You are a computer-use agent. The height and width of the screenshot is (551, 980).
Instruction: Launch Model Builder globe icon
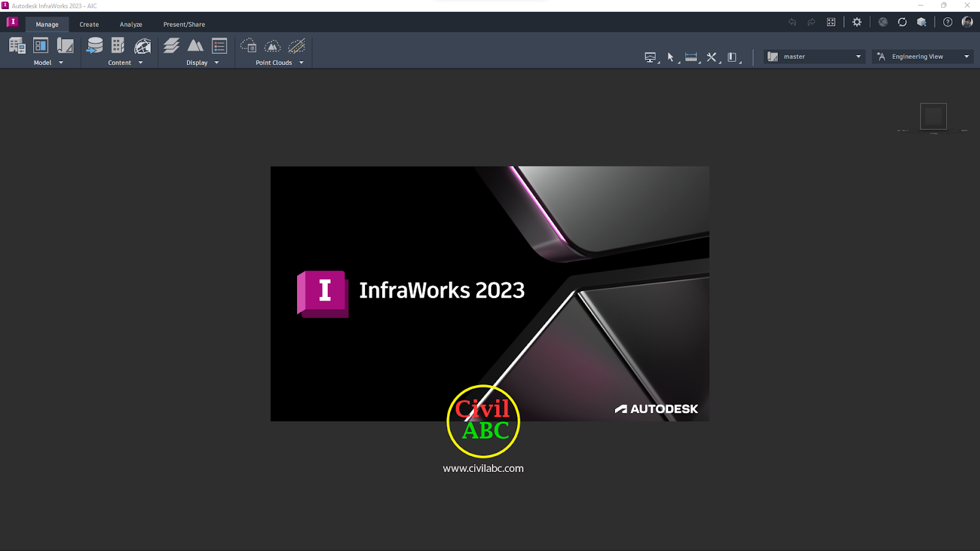point(143,46)
